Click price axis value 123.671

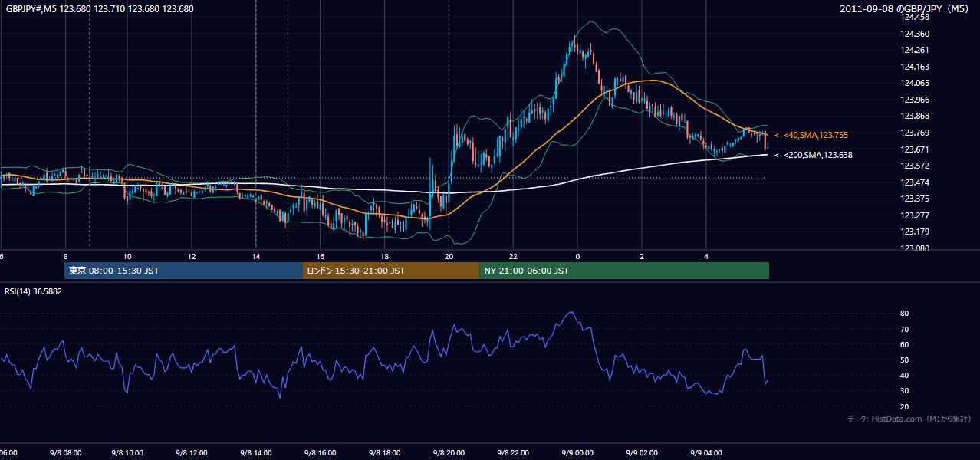coord(916,149)
